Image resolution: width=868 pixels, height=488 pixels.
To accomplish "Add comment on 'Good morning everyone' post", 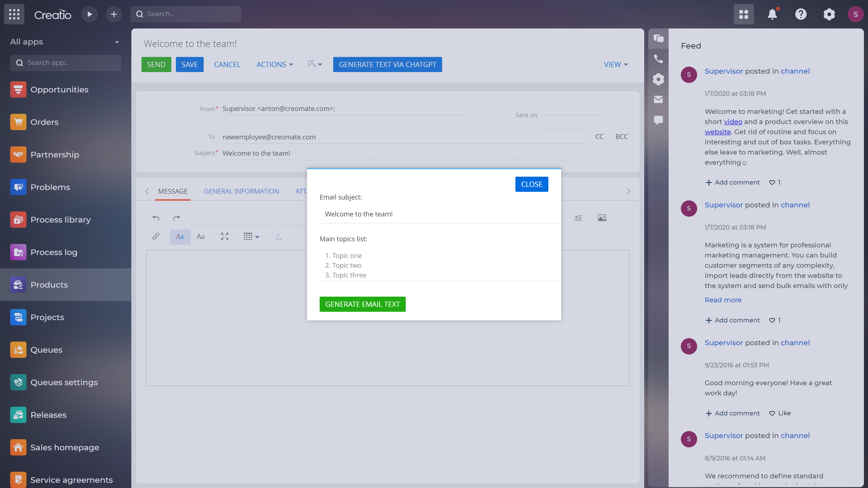I will click(x=733, y=413).
